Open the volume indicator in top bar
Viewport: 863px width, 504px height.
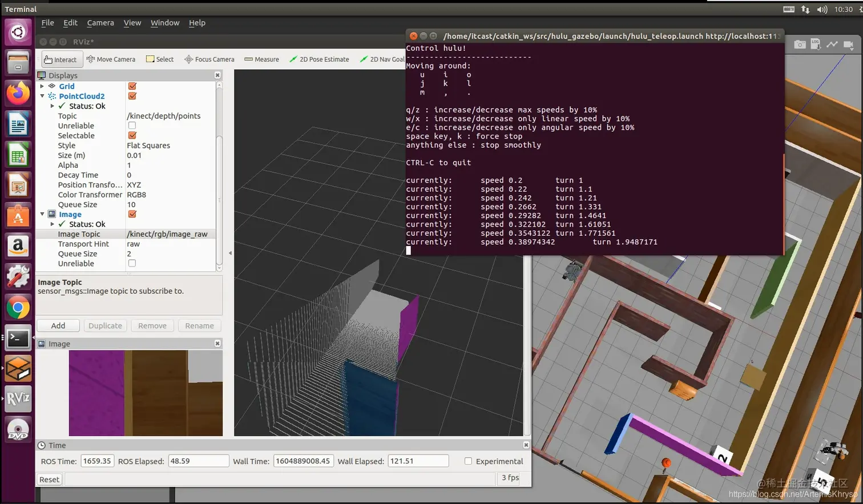click(x=822, y=9)
